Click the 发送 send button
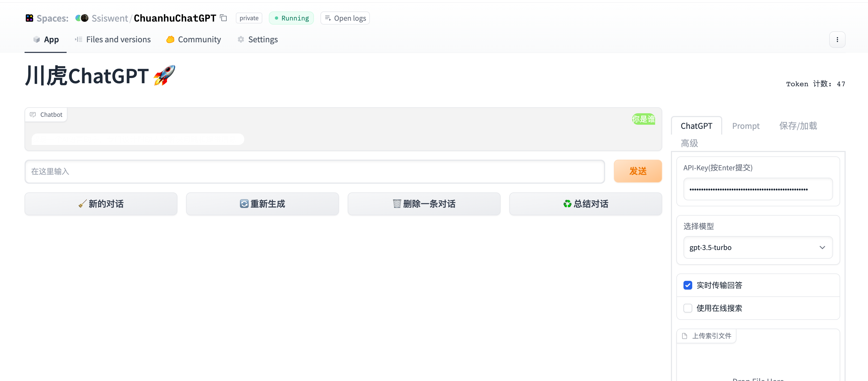The height and width of the screenshot is (381, 868). pos(638,171)
